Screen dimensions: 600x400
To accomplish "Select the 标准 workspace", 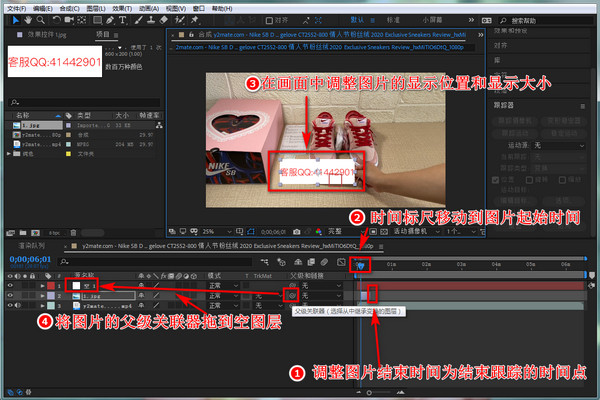I will pos(393,20).
